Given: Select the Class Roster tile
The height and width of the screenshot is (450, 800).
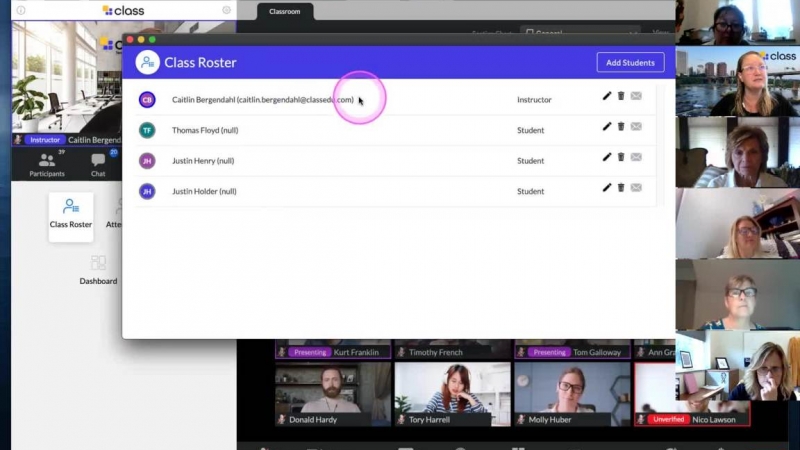Looking at the screenshot, I should coord(71,213).
